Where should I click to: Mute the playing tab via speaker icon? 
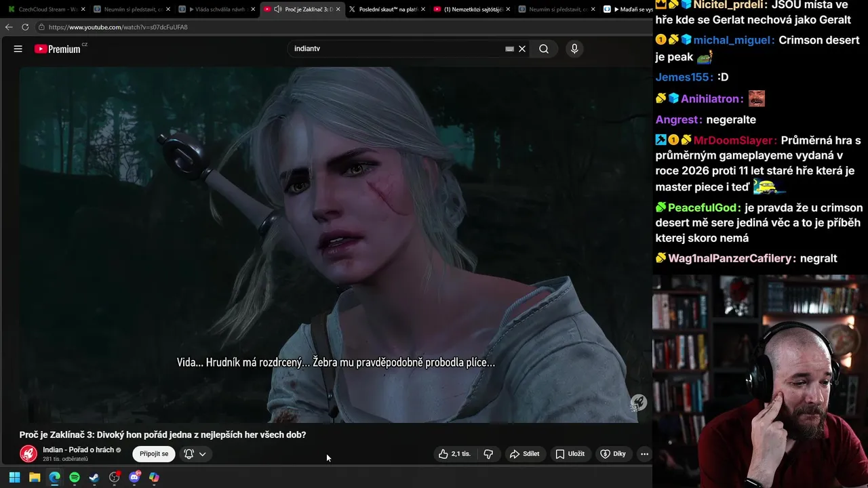(x=278, y=9)
